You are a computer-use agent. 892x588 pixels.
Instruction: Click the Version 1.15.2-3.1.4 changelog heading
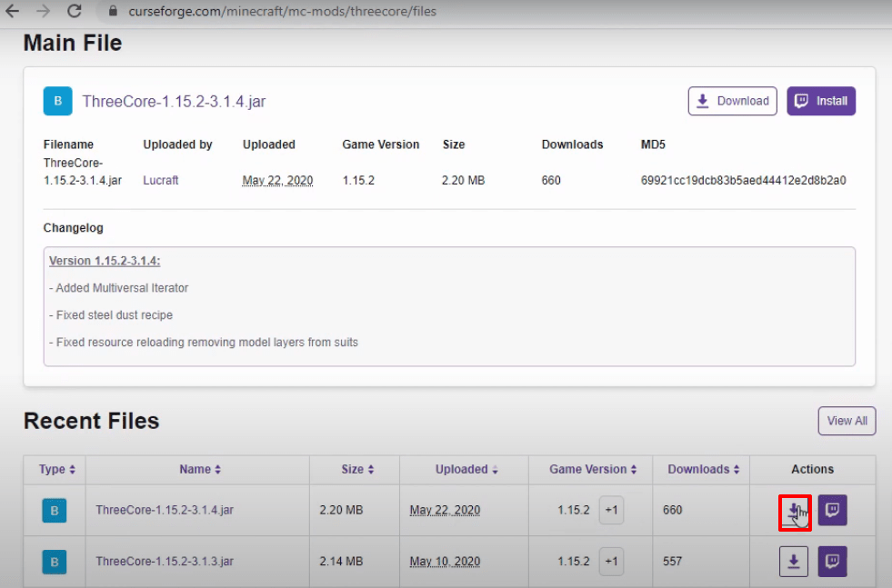coord(105,261)
